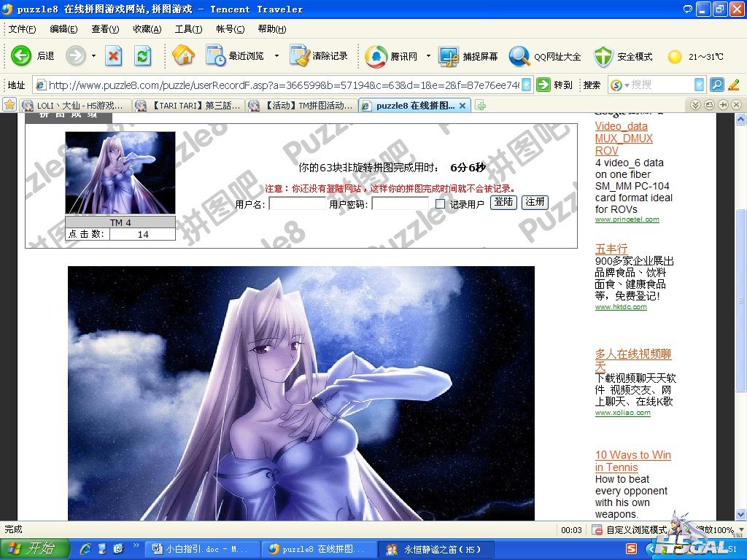Open the 五丰行 ad link
The height and width of the screenshot is (560, 747).
(x=611, y=249)
